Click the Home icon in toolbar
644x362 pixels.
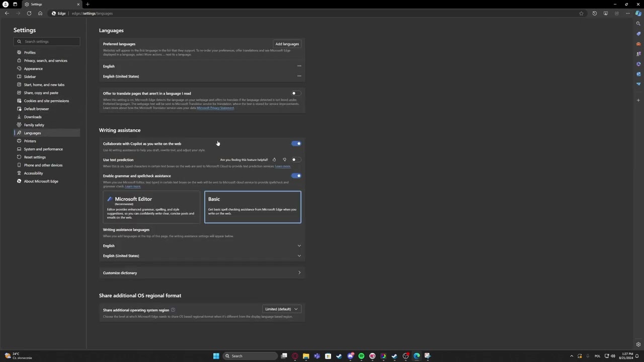point(40,14)
